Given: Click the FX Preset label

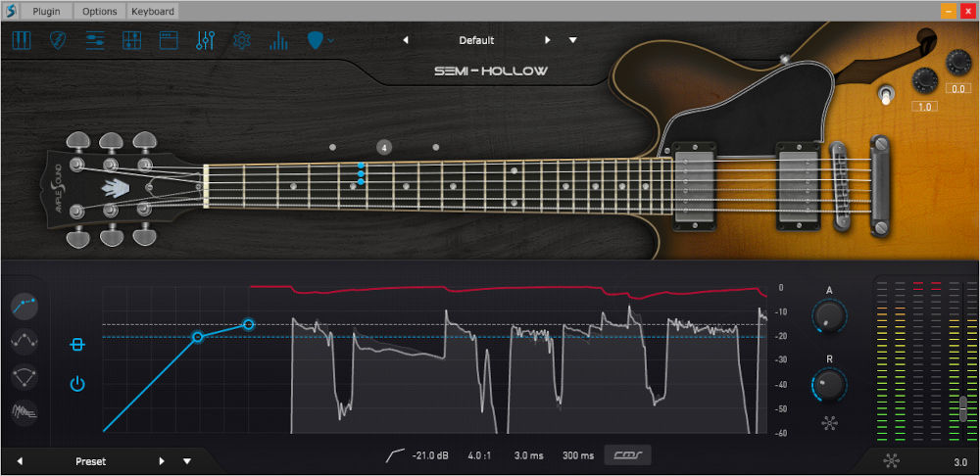Looking at the screenshot, I should tap(90, 461).
